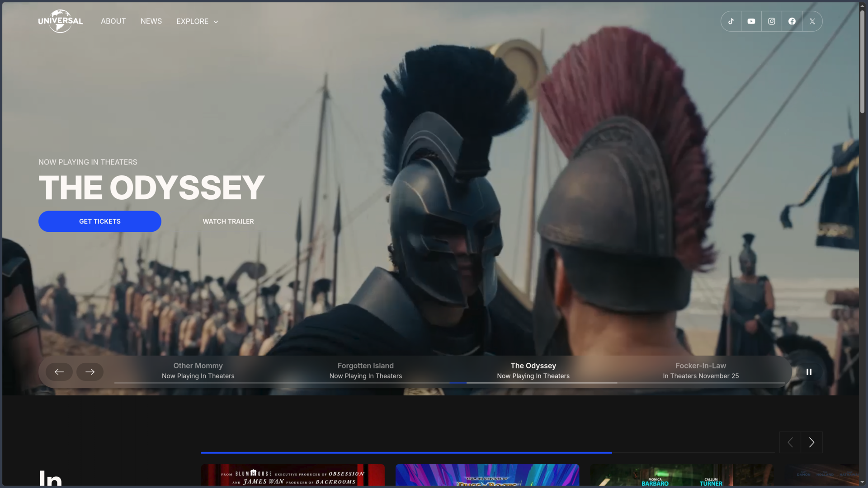
Task: Open Universal's Instagram icon
Action: tap(772, 21)
